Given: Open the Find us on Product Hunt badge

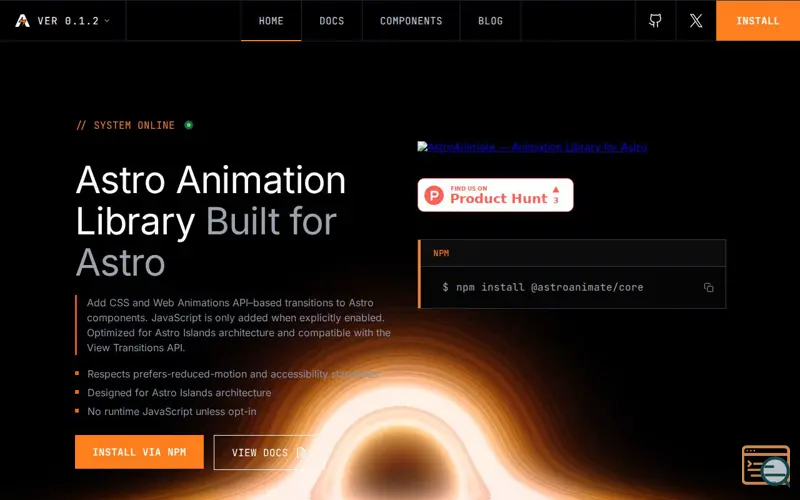Looking at the screenshot, I should click(495, 195).
